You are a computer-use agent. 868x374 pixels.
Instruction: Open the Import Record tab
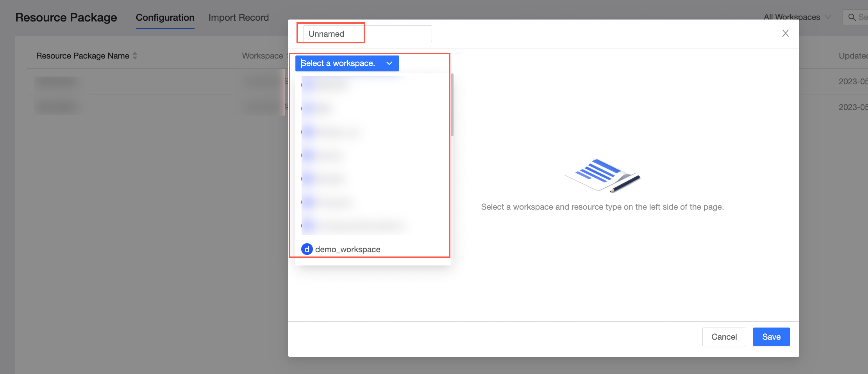(x=239, y=18)
